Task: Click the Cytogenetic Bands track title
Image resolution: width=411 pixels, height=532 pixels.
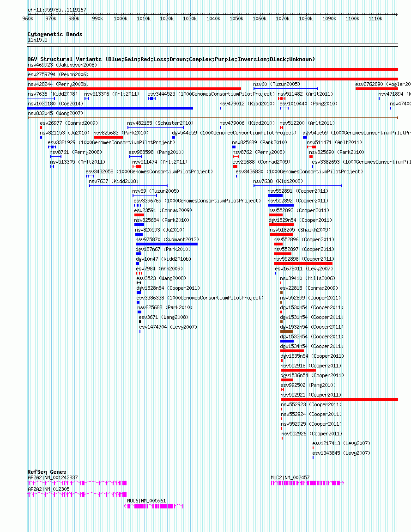Action: click(55, 34)
